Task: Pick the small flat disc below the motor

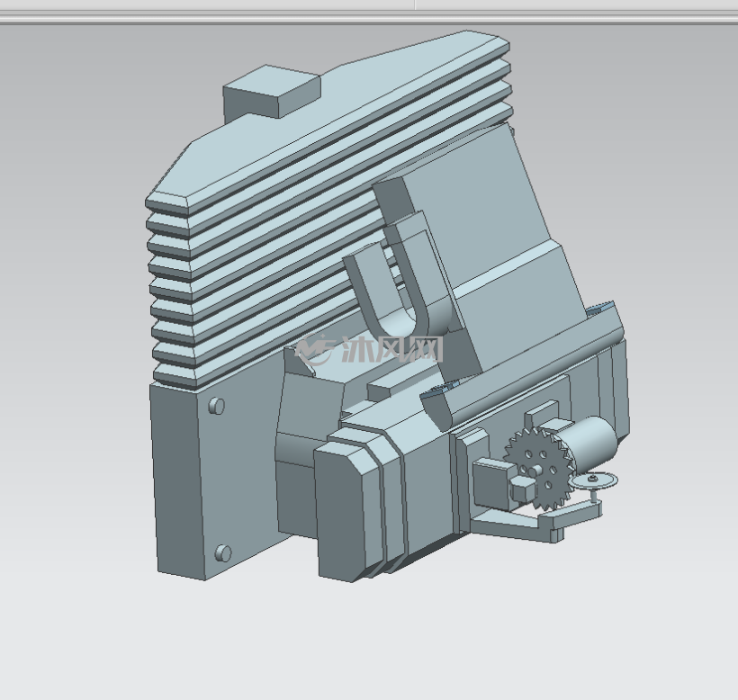Action: (593, 480)
